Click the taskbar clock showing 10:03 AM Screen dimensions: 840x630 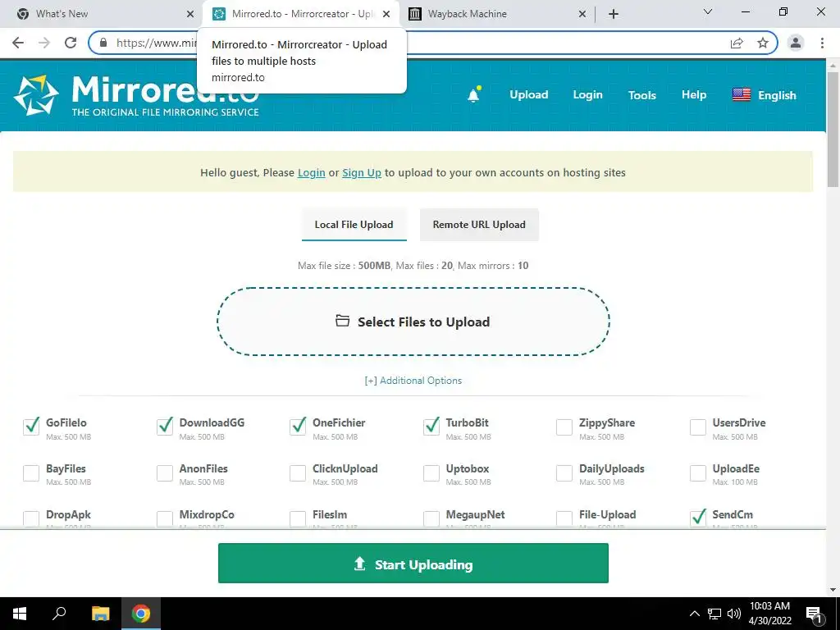click(769, 614)
